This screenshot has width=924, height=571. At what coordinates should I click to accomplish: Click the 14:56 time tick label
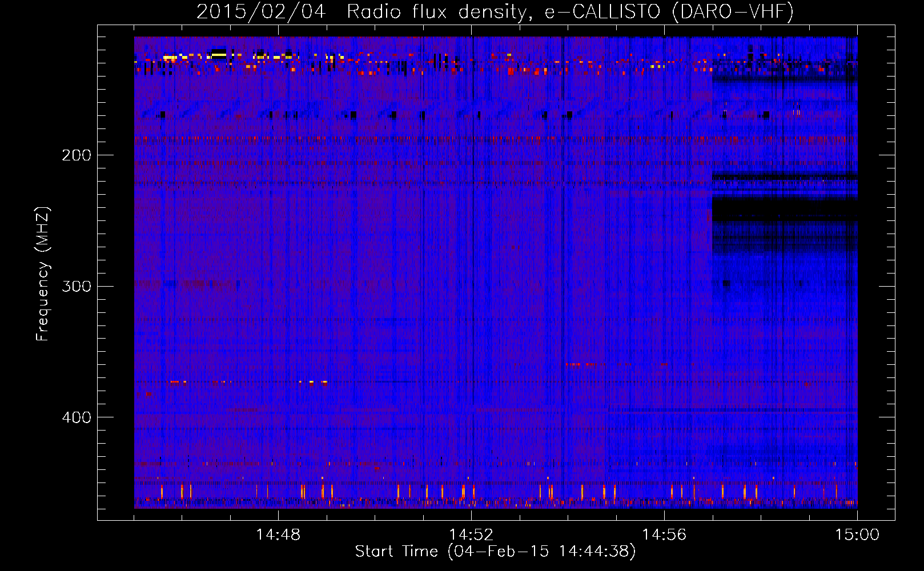pos(664,535)
